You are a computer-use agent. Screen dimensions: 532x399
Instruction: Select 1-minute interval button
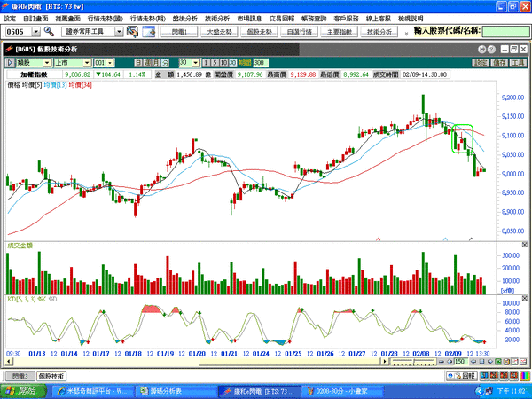click(206, 63)
